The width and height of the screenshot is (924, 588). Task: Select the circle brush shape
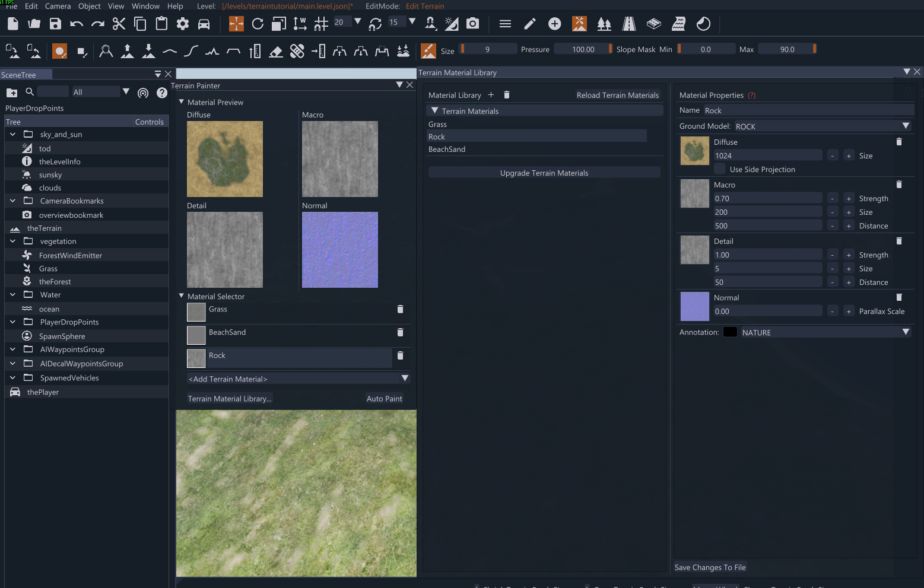pos(60,51)
